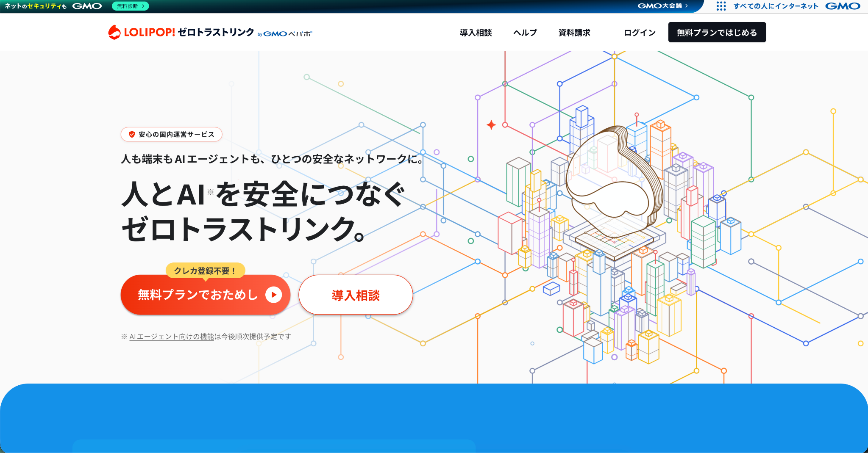This screenshot has height=453, width=868.
Task: Click the 無料プランでおためし red button
Action: click(x=206, y=295)
